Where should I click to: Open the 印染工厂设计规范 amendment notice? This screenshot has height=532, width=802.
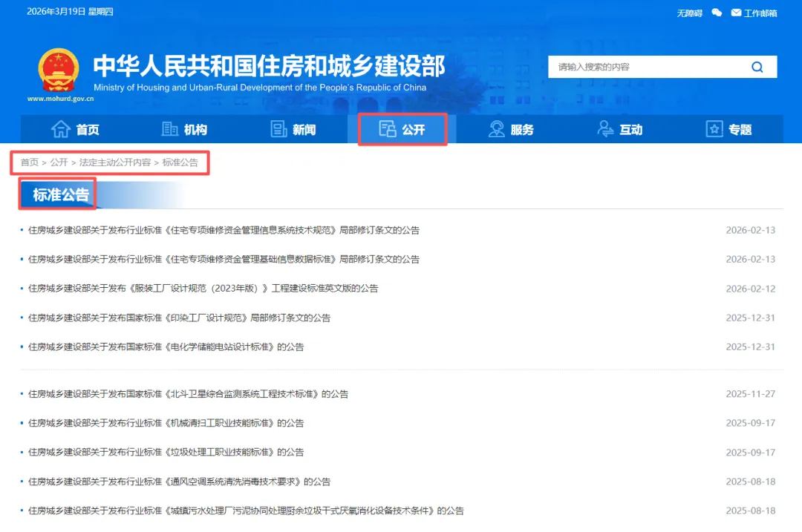tap(179, 318)
